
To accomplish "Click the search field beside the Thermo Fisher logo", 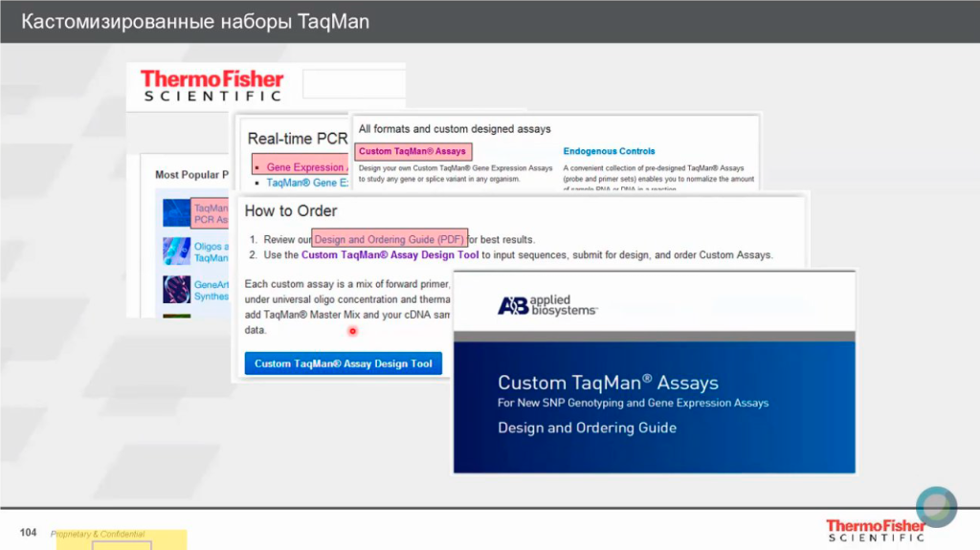I will (353, 84).
